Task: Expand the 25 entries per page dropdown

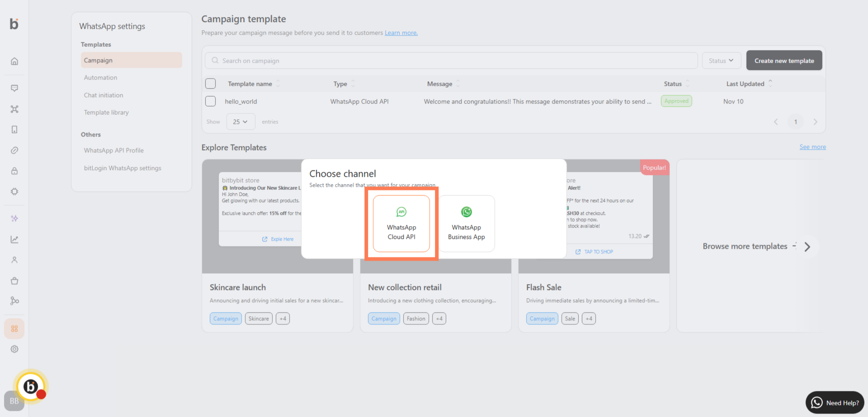Action: 241,122
